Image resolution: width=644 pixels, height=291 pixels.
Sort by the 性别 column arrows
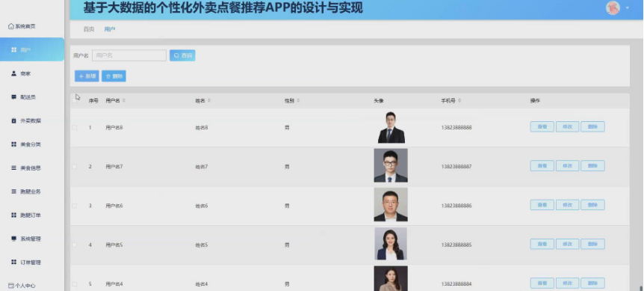coord(299,101)
